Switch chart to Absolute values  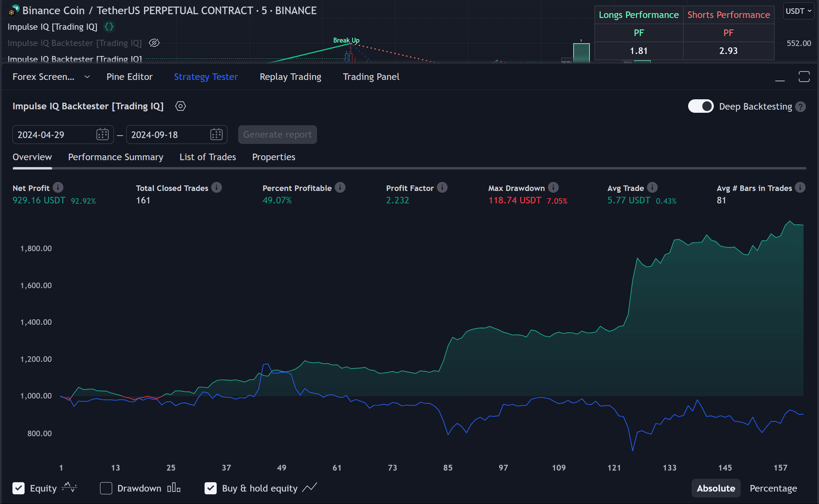pyautogui.click(x=716, y=488)
